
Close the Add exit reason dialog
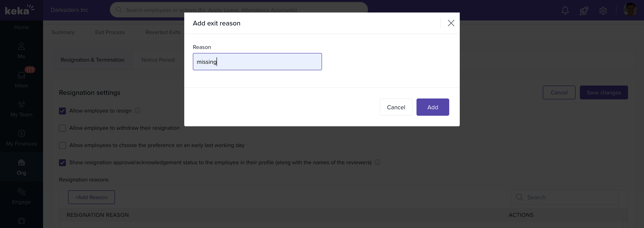tap(451, 23)
